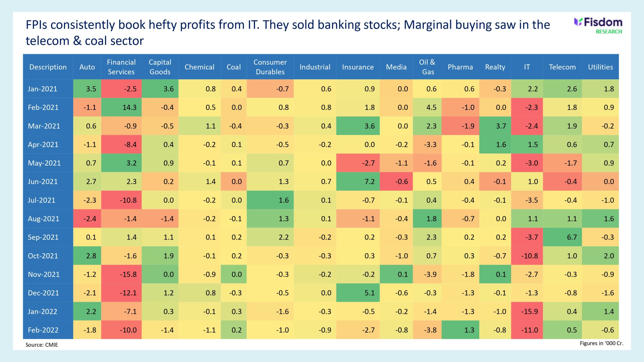Select the red -15.9 IT cell

(x=527, y=311)
